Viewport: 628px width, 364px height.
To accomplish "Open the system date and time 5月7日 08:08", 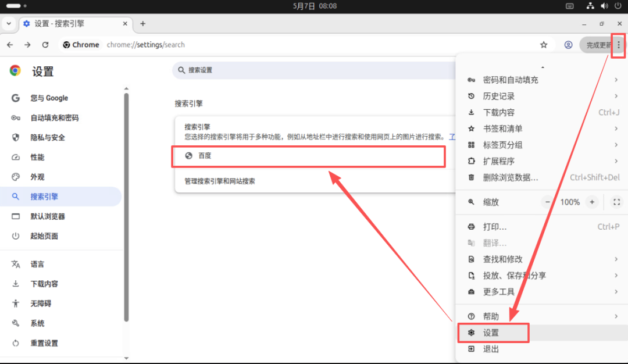I will (315, 6).
